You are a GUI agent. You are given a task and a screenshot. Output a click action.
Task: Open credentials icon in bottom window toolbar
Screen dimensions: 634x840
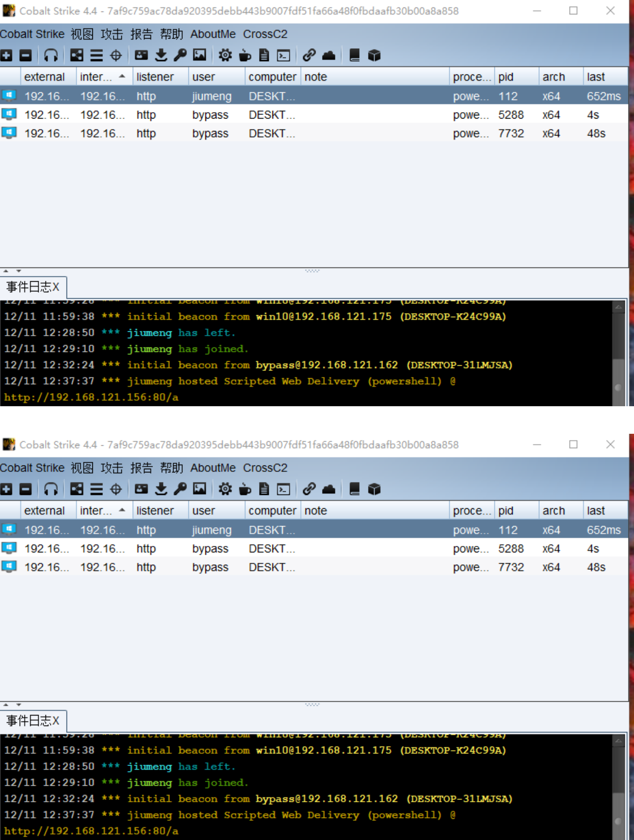(141, 489)
